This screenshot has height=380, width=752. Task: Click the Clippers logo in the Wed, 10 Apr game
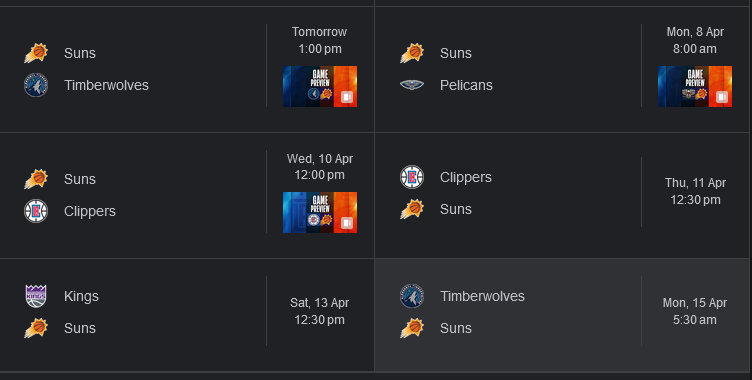click(36, 211)
